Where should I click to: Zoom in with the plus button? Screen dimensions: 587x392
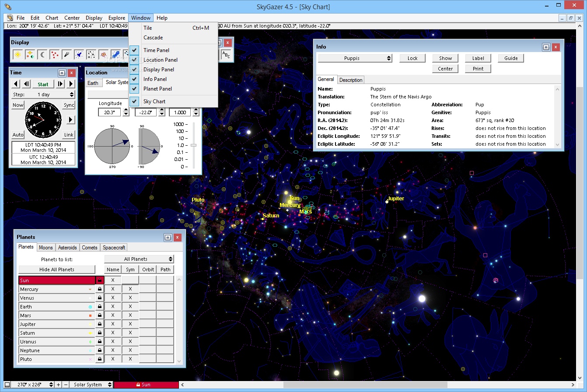(x=59, y=385)
